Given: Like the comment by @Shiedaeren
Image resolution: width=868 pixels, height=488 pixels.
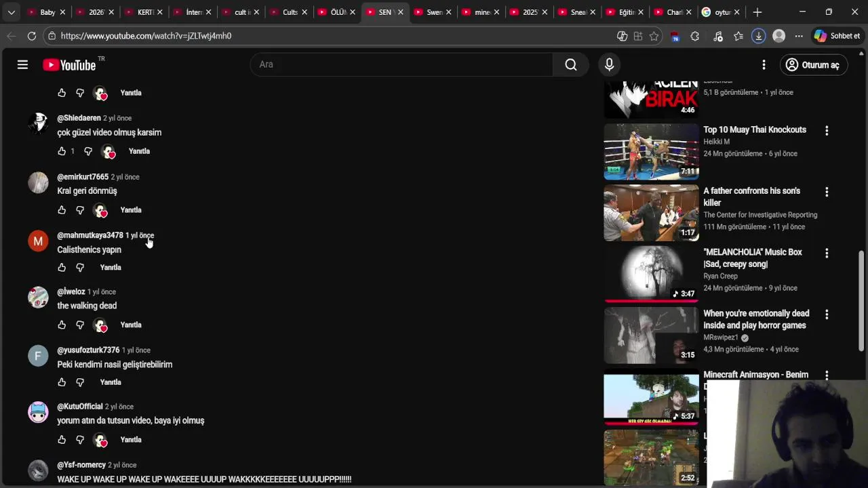Looking at the screenshot, I should coord(62,151).
